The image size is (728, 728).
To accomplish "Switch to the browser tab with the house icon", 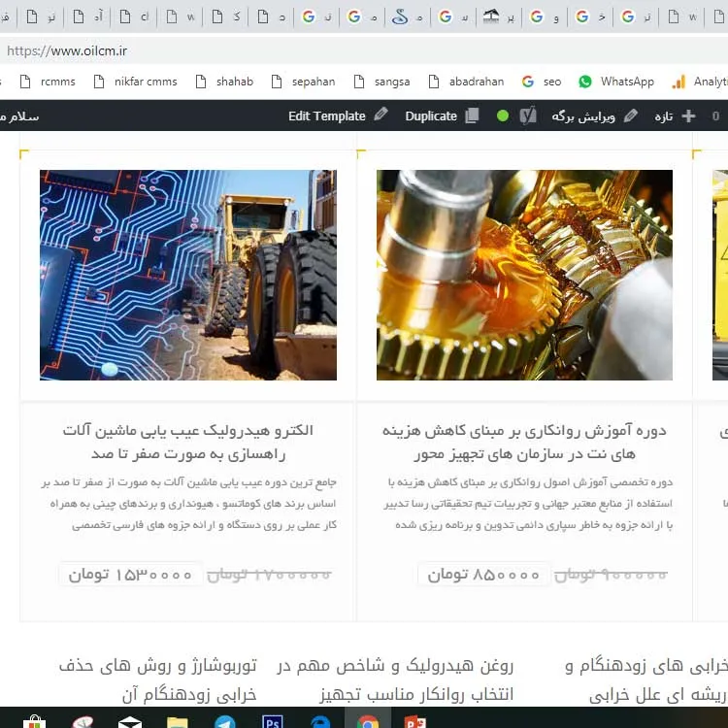I will (x=491, y=17).
